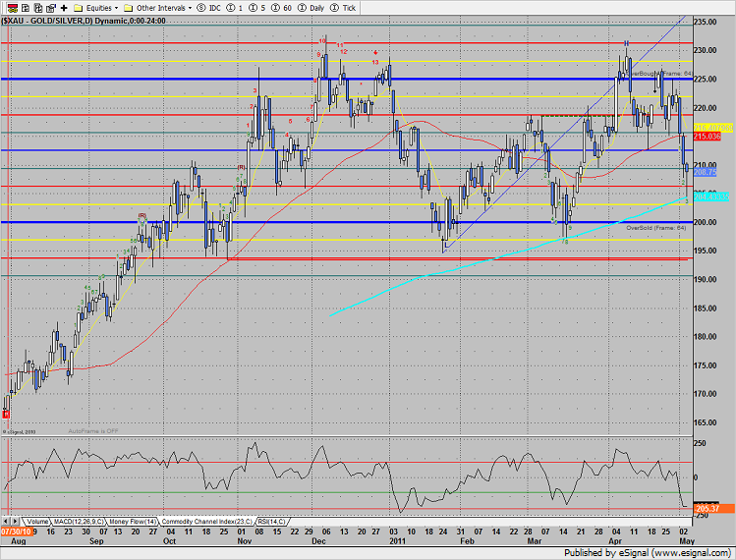Click the second toolbar icon with arrows
This screenshot has height=560, width=736.
(26, 8)
